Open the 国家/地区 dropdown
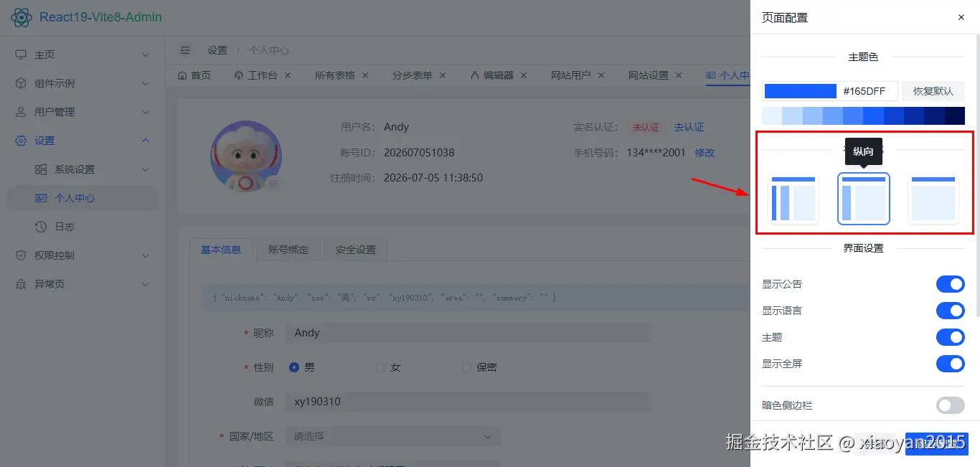This screenshot has width=980, height=467. 393,436
